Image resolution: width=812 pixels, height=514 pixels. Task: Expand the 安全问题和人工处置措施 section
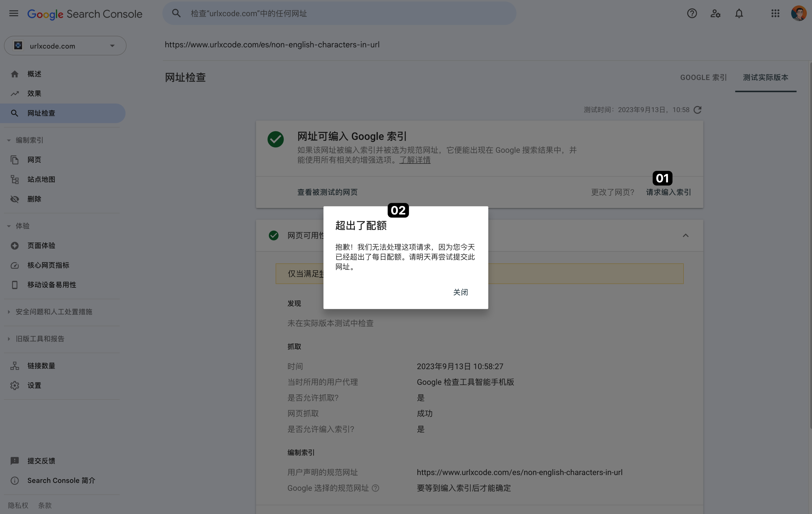pyautogui.click(x=54, y=312)
